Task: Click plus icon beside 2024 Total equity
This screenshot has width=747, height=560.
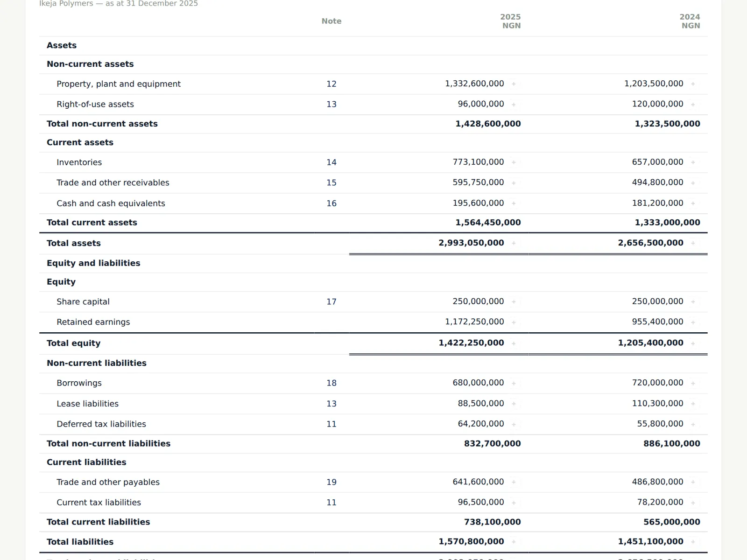Action: (x=693, y=343)
